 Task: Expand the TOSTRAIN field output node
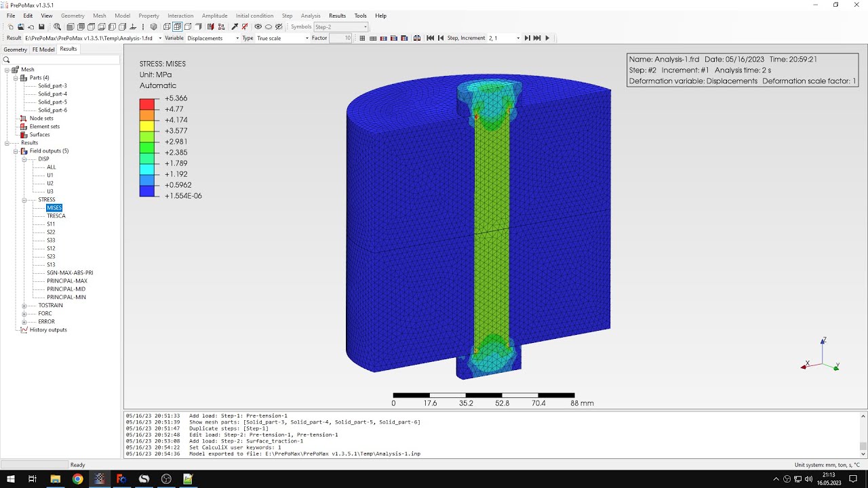24,306
